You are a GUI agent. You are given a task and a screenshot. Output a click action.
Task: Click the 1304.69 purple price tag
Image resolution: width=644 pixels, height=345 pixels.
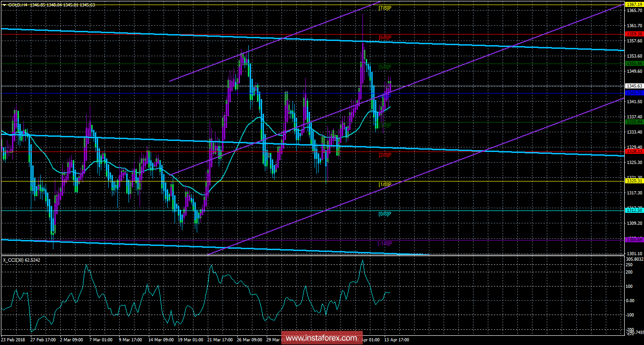634,240
